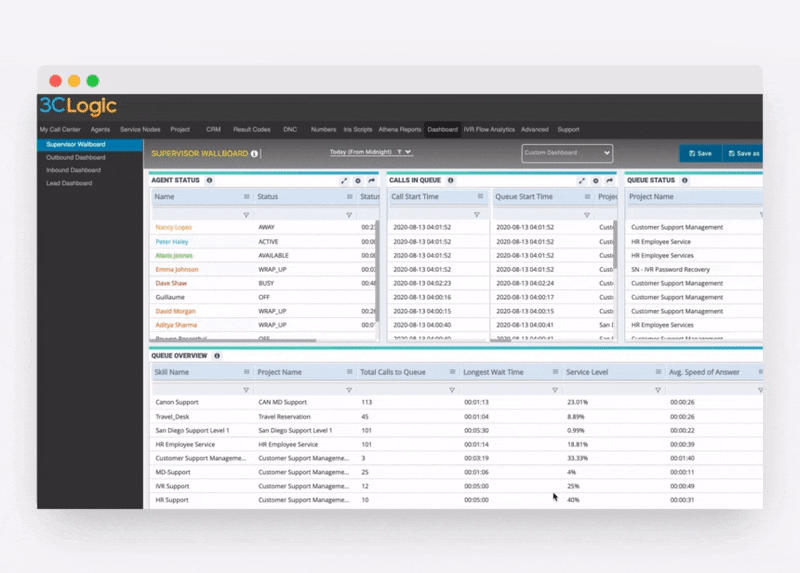Screen dimensions: 800x573
Task: Click the Queue Status info icon
Action: pos(685,180)
